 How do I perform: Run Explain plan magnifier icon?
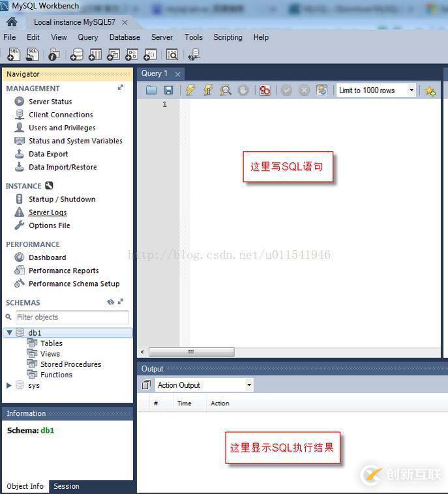point(226,90)
